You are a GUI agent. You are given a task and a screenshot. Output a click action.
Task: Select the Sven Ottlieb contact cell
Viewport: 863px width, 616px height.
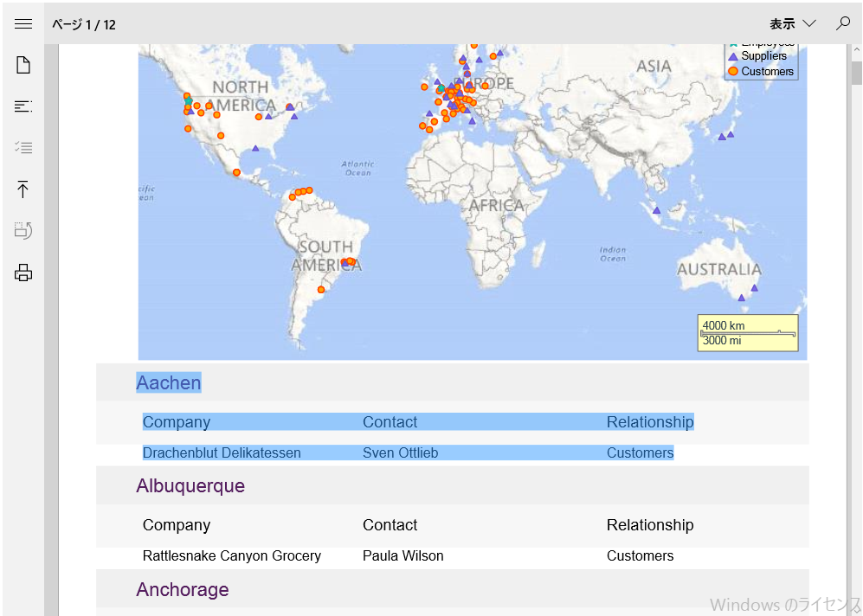[400, 452]
